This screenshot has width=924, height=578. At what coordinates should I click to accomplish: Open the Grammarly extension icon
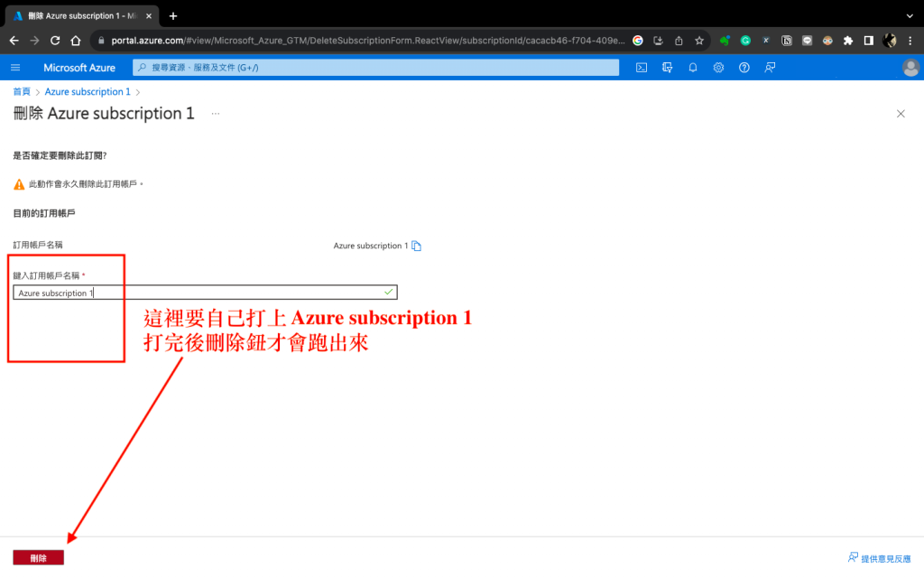[x=745, y=41]
